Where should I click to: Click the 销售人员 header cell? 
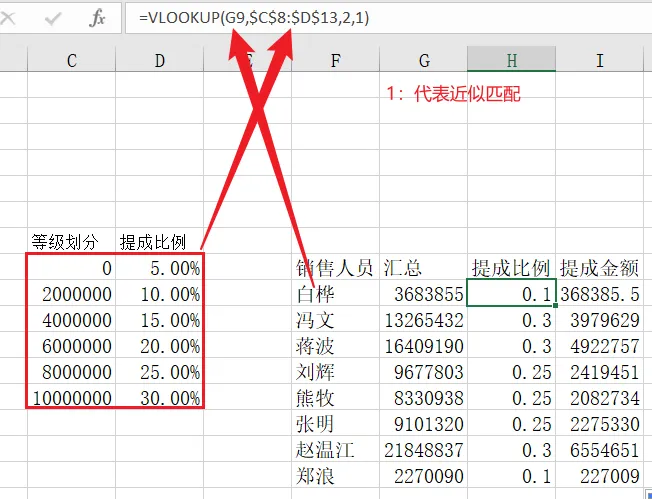click(x=335, y=268)
